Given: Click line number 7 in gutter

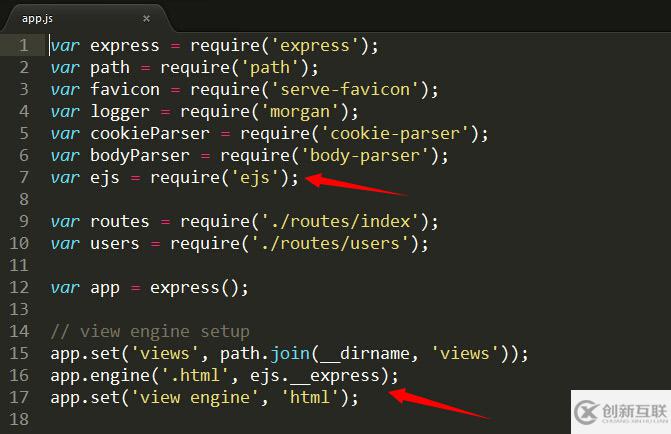Looking at the screenshot, I should tap(24, 177).
